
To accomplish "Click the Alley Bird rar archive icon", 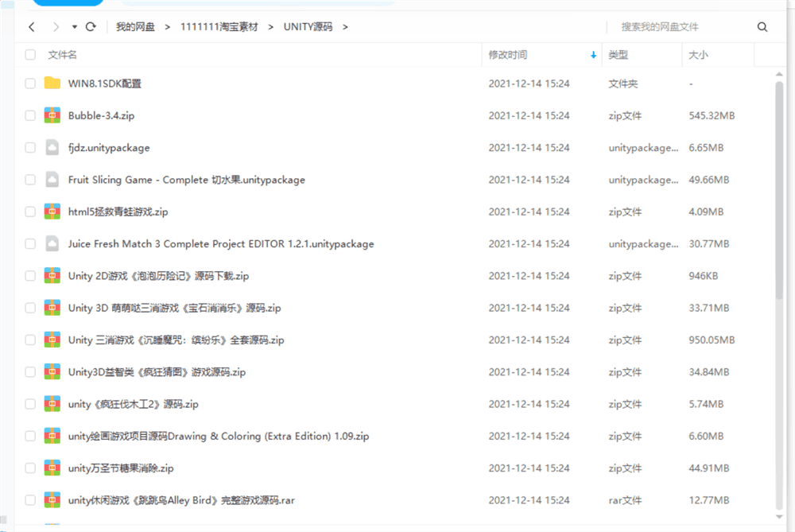I will coord(52,499).
